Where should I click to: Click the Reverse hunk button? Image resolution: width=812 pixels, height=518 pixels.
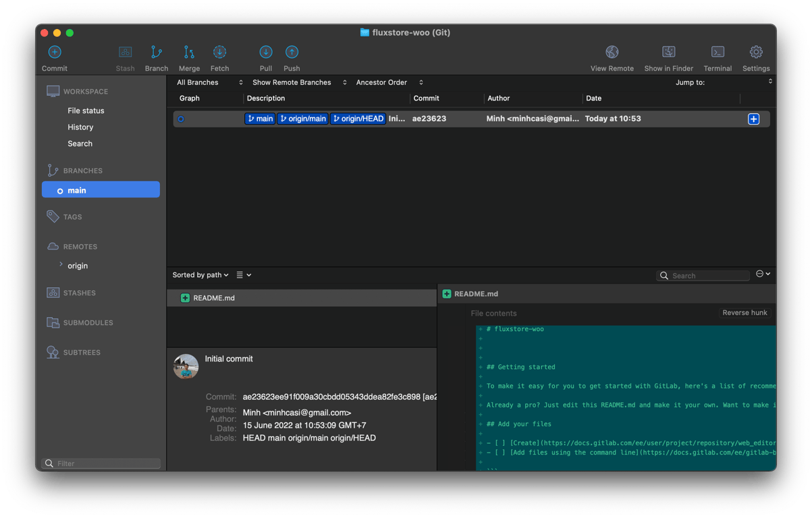point(745,313)
